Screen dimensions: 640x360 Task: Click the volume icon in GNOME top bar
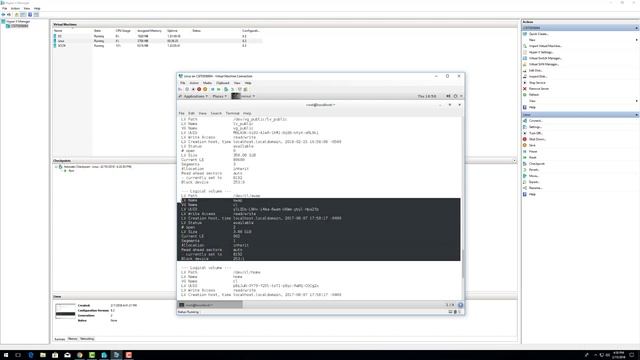click(x=448, y=96)
